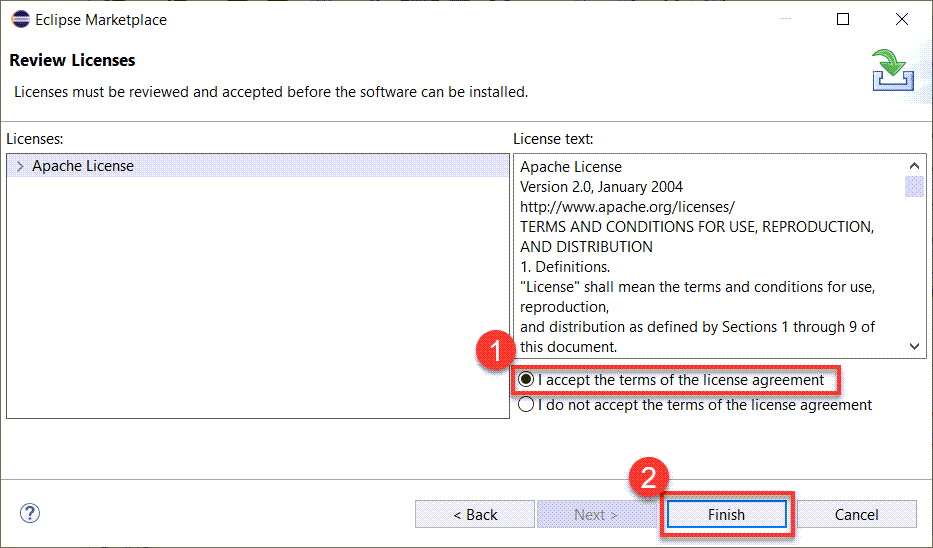This screenshot has height=548, width=933.
Task: Click the help question mark icon
Action: (29, 513)
